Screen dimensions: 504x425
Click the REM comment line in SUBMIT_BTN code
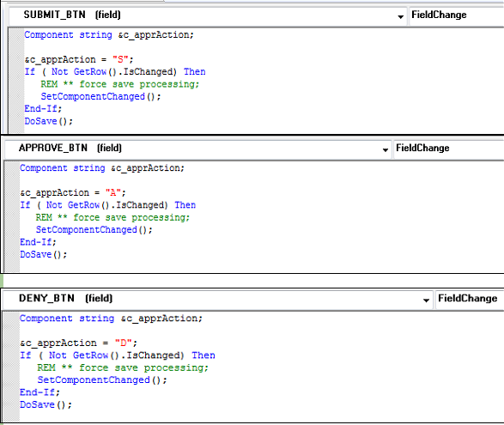(x=120, y=84)
